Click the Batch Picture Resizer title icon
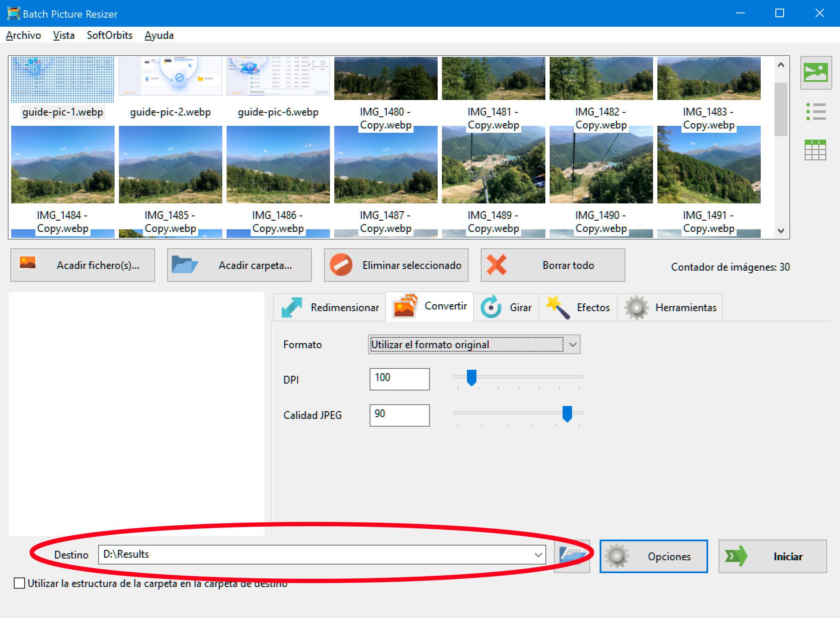840x618 pixels. [13, 13]
